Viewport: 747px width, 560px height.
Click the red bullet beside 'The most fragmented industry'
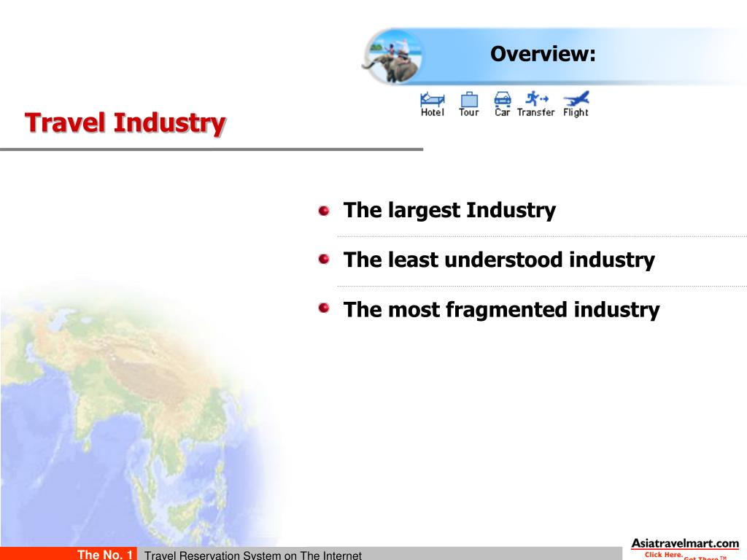coord(324,308)
